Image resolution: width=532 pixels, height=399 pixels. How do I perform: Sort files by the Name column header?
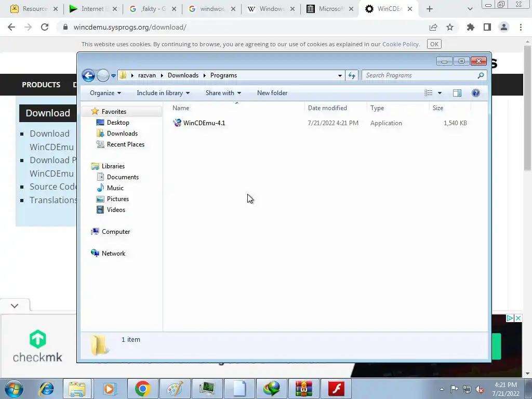pyautogui.click(x=237, y=108)
